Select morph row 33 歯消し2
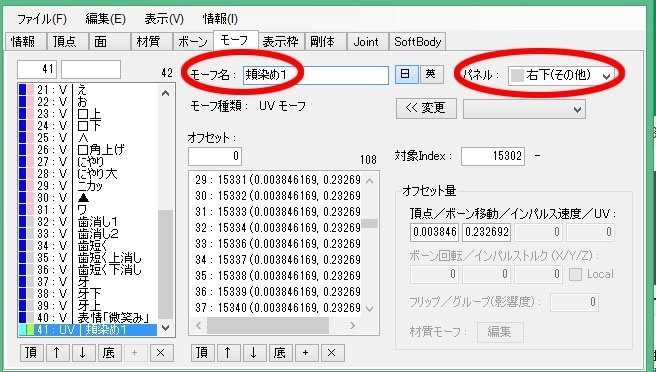This screenshot has width=656, height=372. 88,233
